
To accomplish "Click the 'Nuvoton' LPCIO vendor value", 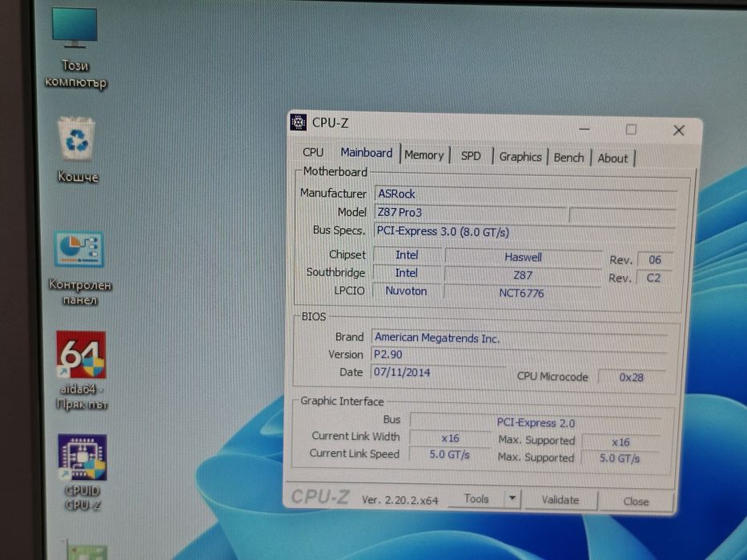I will coord(407,291).
